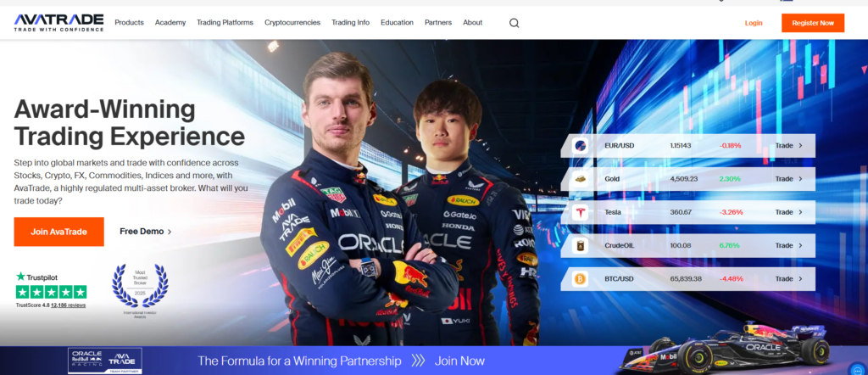Click the Red Bull F1 car image

[726, 348]
